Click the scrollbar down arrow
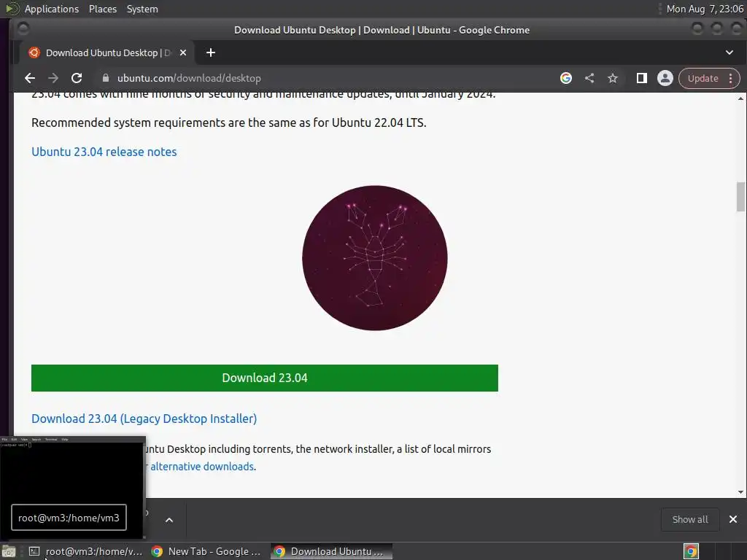Viewport: 747px width, 560px height. click(x=740, y=492)
